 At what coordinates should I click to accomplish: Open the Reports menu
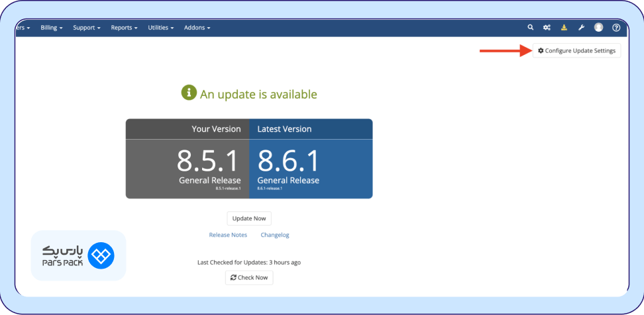tap(124, 28)
